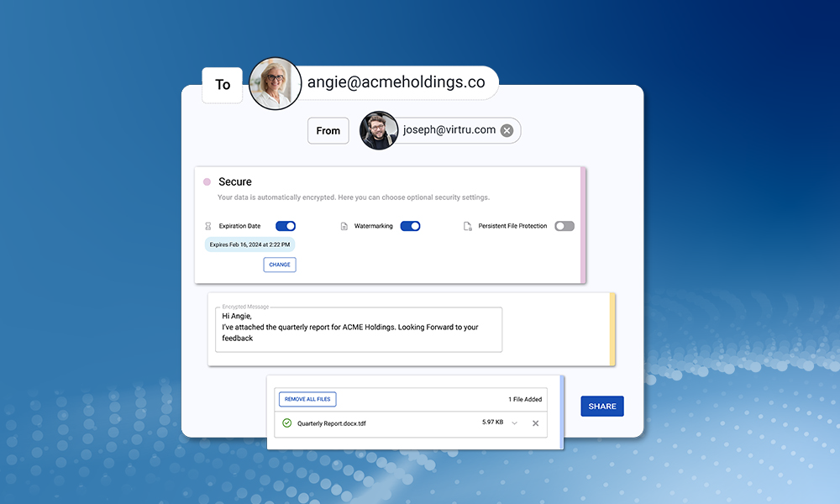The image size is (840, 504).
Task: Remove joseph@virtru.com sender chip with X icon
Action: pyautogui.click(x=507, y=131)
